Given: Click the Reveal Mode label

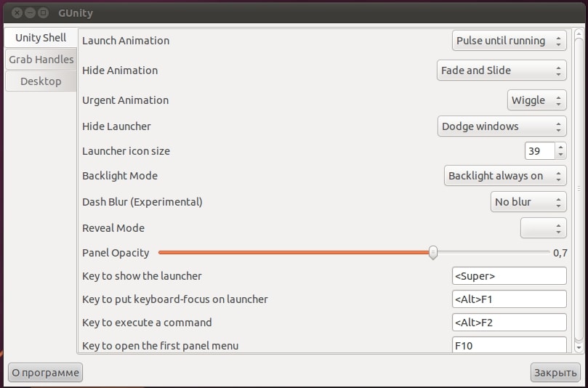Looking at the screenshot, I should click(113, 228).
